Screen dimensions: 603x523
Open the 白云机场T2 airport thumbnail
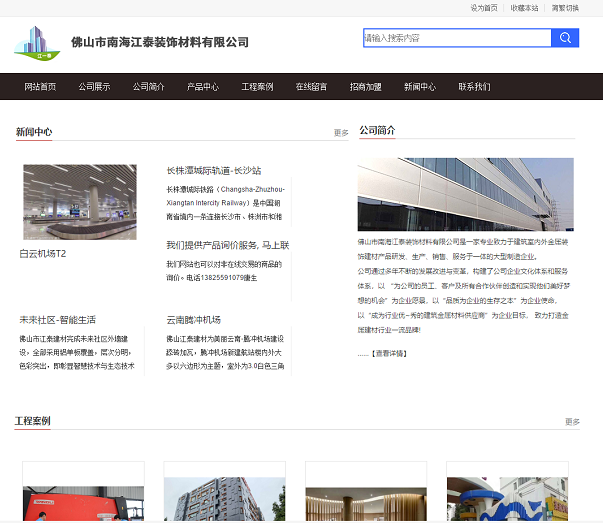[79, 203]
